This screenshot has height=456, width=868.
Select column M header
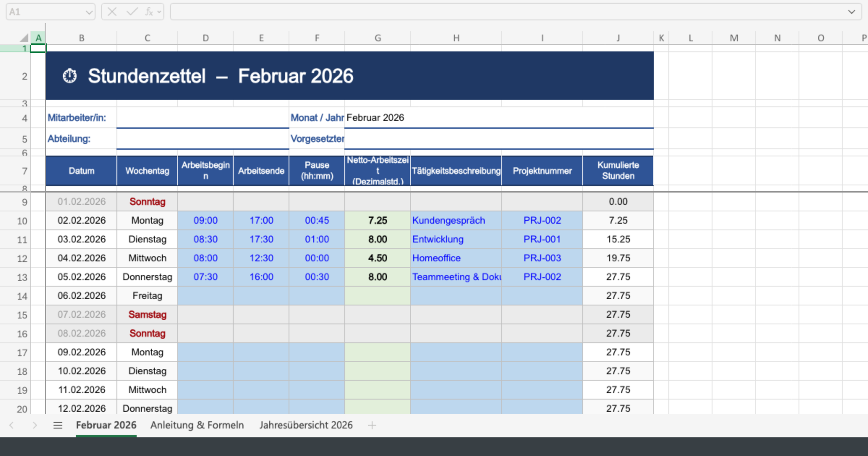[x=734, y=38]
